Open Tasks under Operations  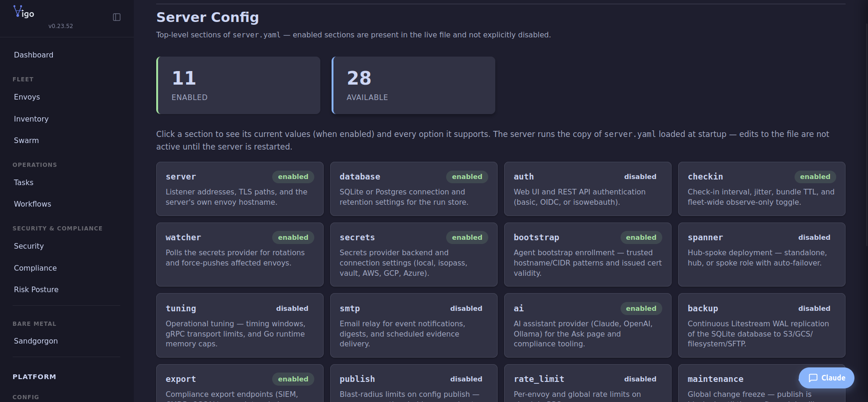24,182
